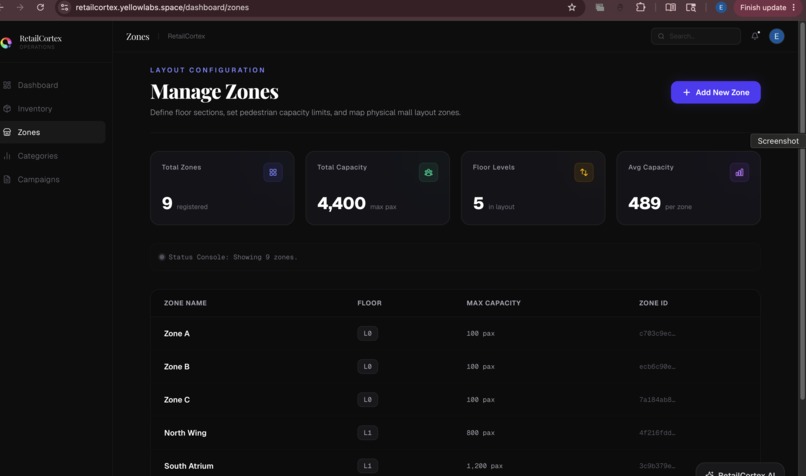Click the 489 average capacity value
This screenshot has height=476, width=806.
[x=644, y=203]
